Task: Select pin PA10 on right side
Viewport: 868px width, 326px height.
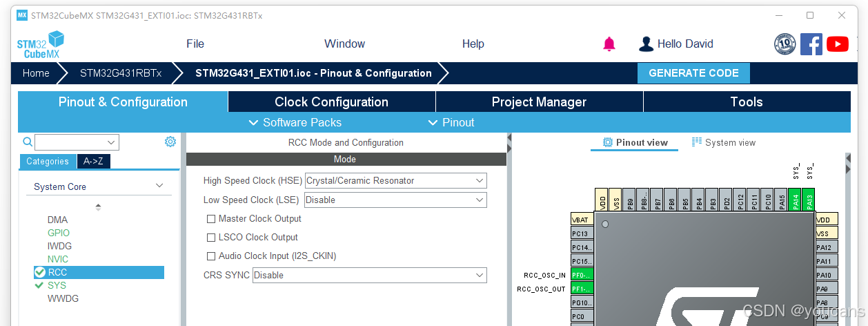Action: pos(827,275)
